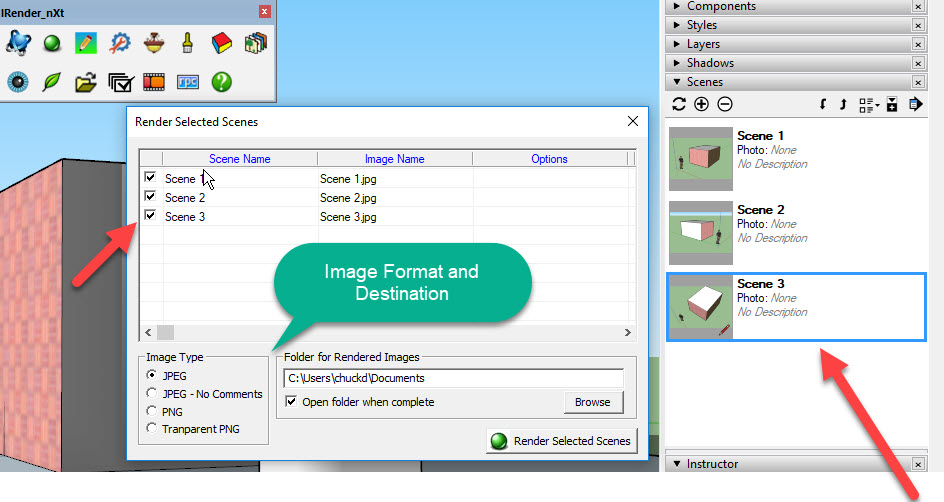This screenshot has width=944, height=502.
Task: Click the Scene Name column header
Action: [x=240, y=159]
